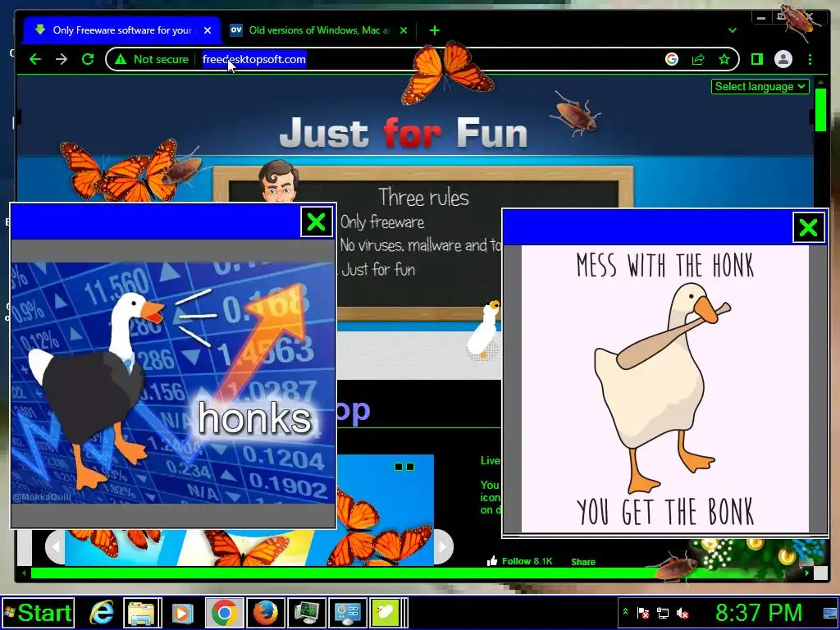Click the vertical scrollbar thumb
The width and height of the screenshot is (840, 630).
[x=820, y=109]
